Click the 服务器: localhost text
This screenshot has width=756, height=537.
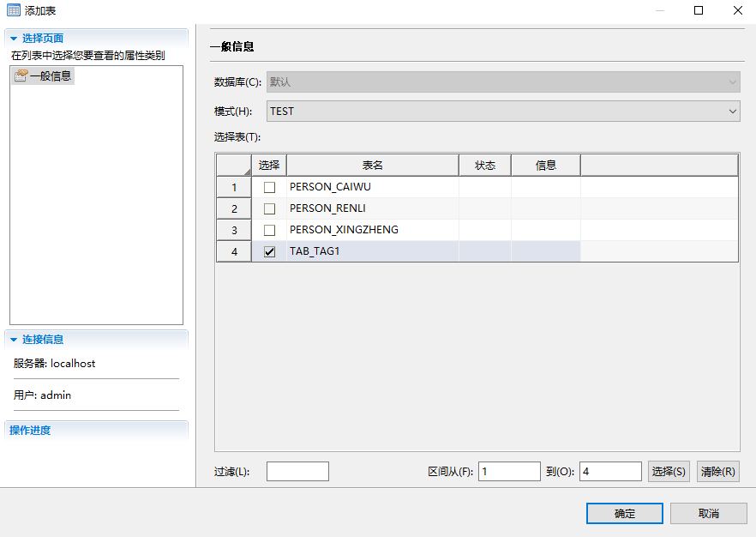tap(55, 364)
